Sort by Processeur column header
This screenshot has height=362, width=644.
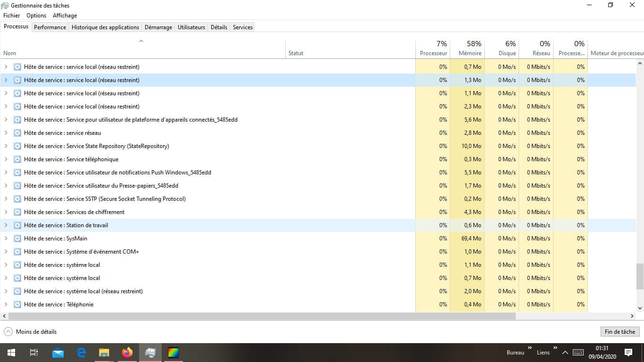tap(433, 48)
